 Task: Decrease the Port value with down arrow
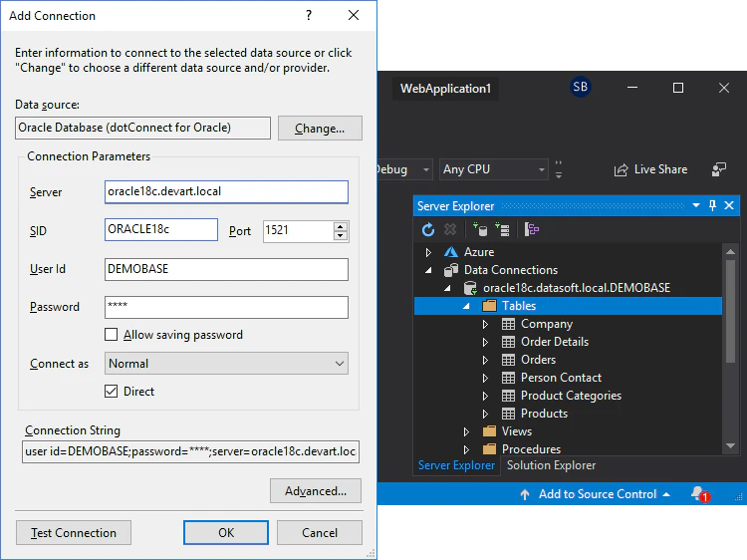click(x=341, y=235)
